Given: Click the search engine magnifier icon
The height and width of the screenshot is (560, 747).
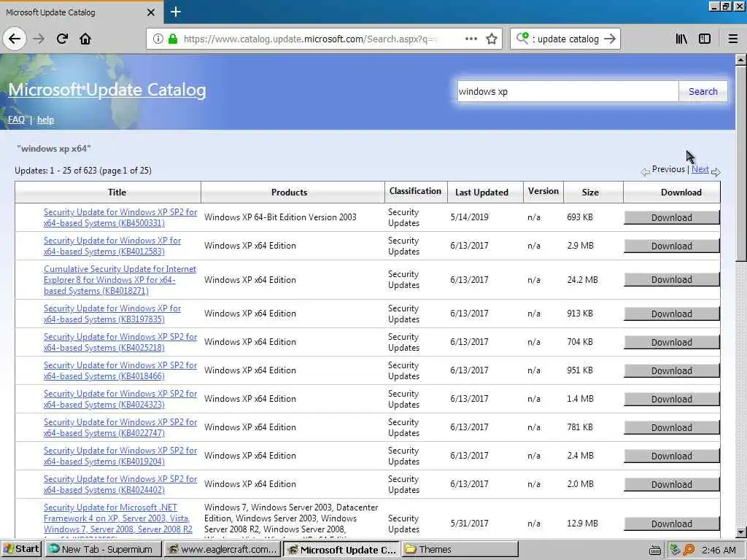Looking at the screenshot, I should point(522,38).
